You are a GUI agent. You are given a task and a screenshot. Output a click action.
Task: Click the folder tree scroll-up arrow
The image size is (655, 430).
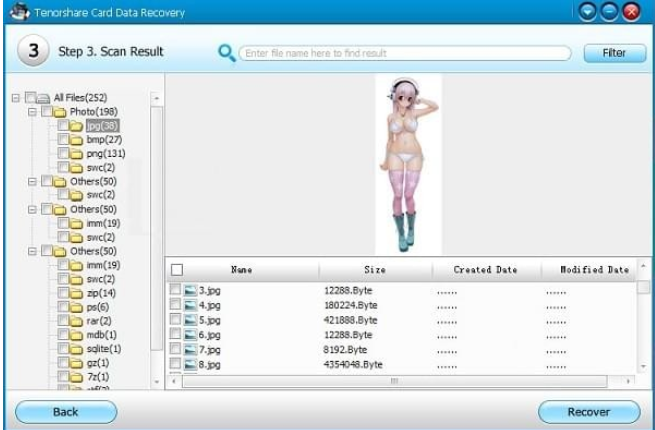[157, 99]
